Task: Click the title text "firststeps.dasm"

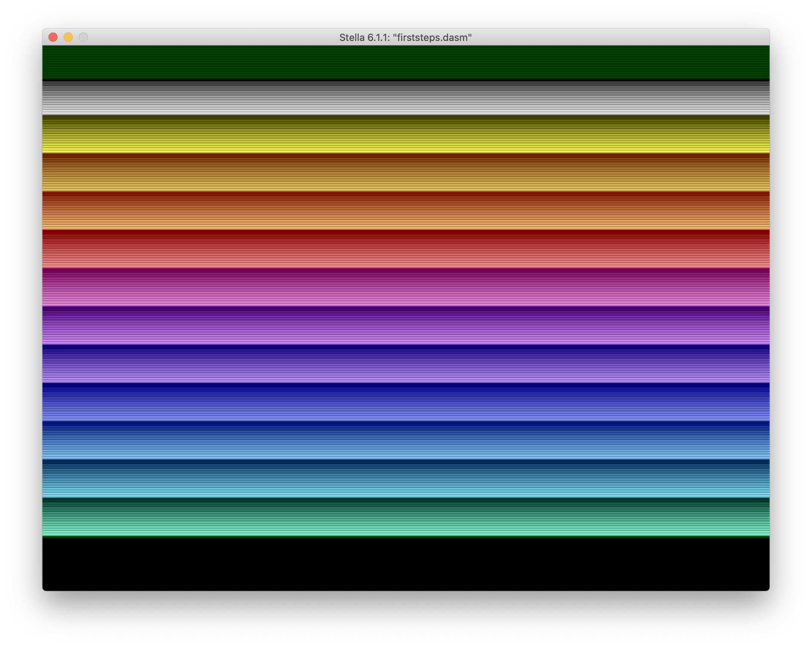Action: click(x=433, y=38)
